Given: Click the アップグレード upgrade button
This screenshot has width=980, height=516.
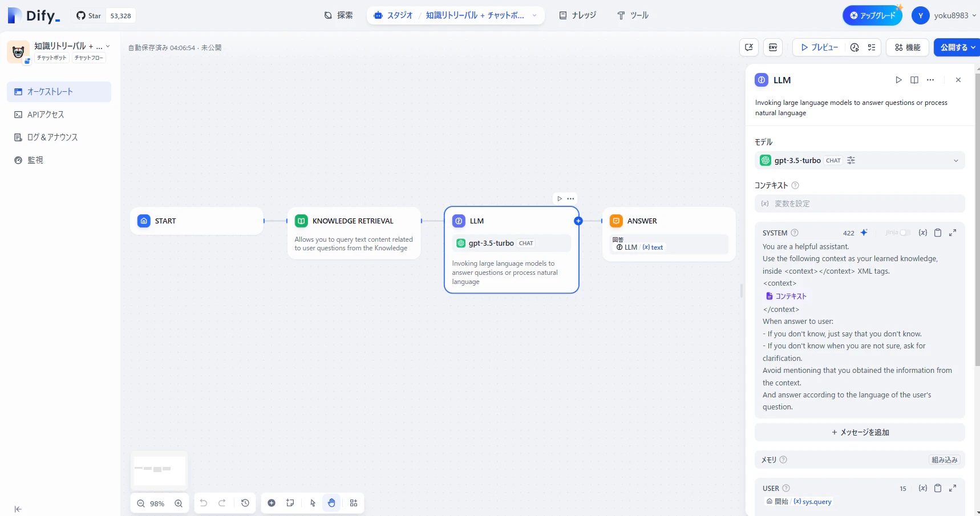Looking at the screenshot, I should (872, 15).
